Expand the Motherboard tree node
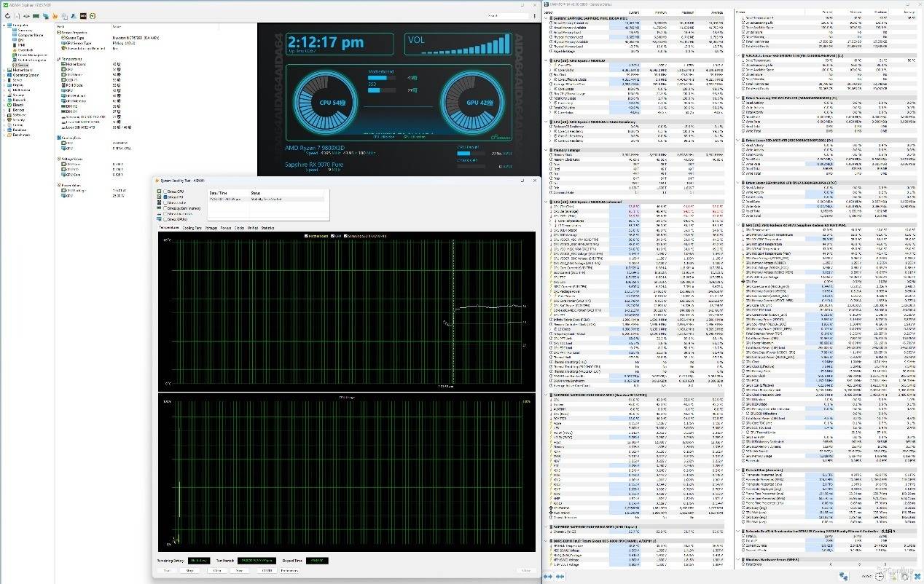The height and width of the screenshot is (584, 924). [x=5, y=70]
